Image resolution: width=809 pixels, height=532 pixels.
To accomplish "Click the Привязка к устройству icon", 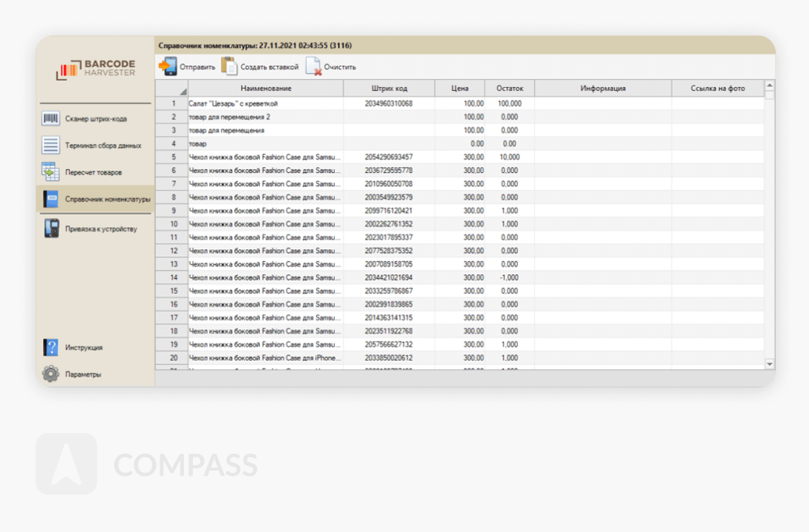I will point(50,229).
